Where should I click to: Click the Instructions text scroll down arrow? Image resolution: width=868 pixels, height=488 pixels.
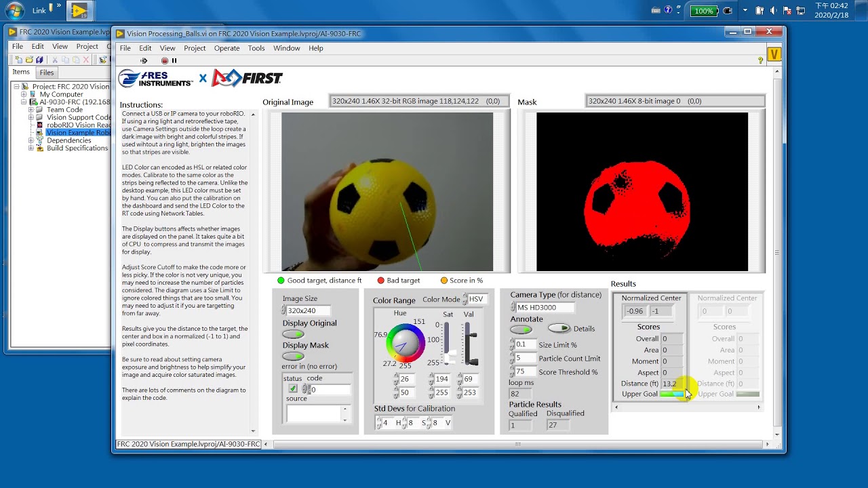pyautogui.click(x=253, y=431)
